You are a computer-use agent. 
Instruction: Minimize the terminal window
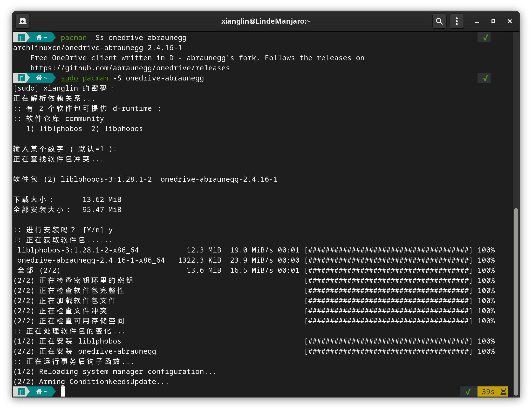coord(477,21)
